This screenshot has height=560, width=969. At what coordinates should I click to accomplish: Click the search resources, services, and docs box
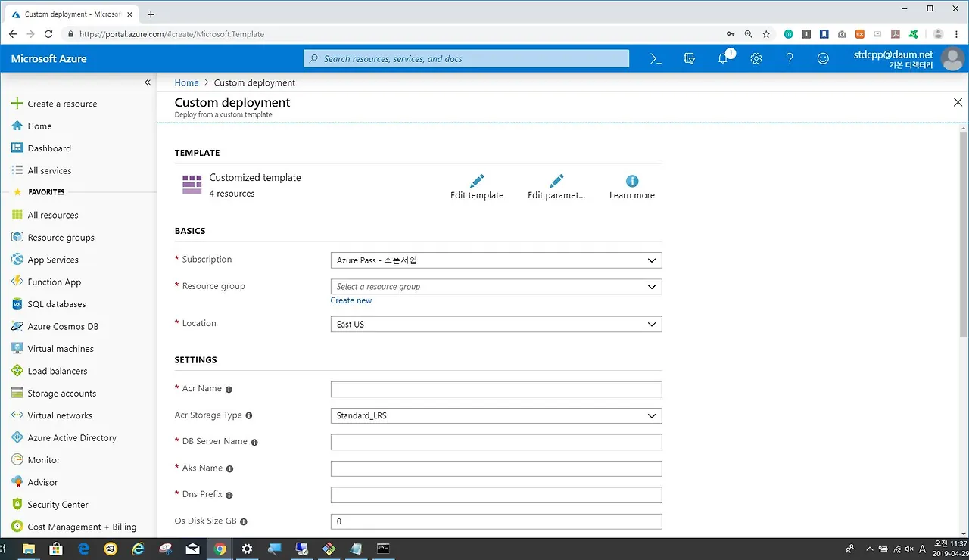pyautogui.click(x=466, y=58)
